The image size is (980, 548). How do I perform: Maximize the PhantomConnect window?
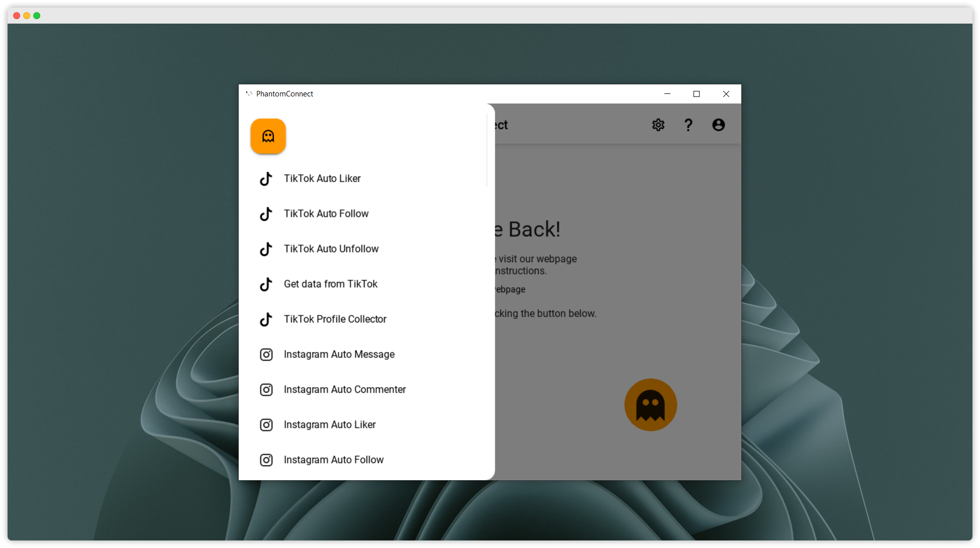click(697, 94)
